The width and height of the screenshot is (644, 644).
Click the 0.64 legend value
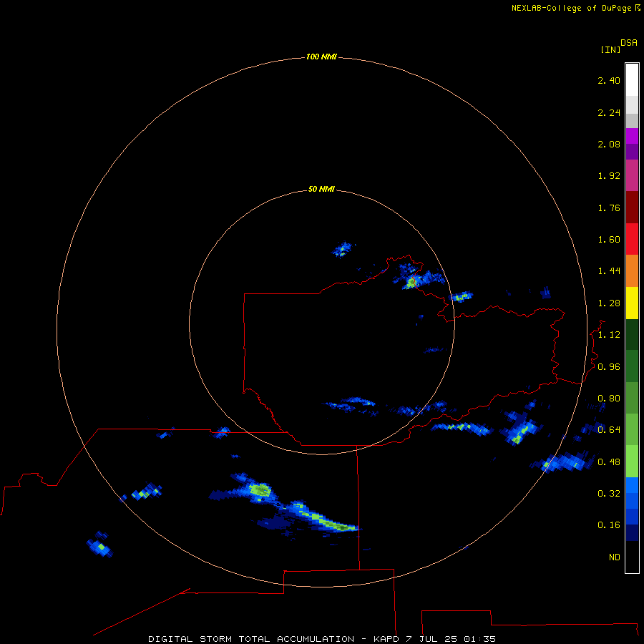point(609,429)
